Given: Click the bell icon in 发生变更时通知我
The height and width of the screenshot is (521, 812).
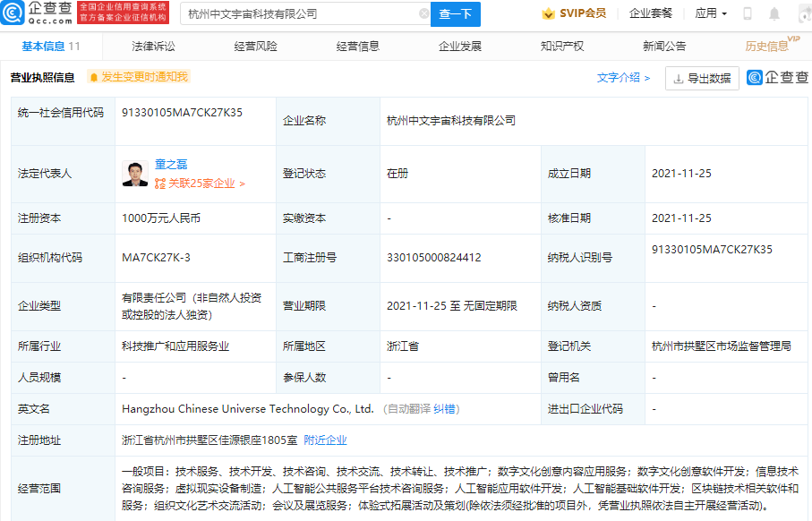Looking at the screenshot, I should [x=94, y=78].
